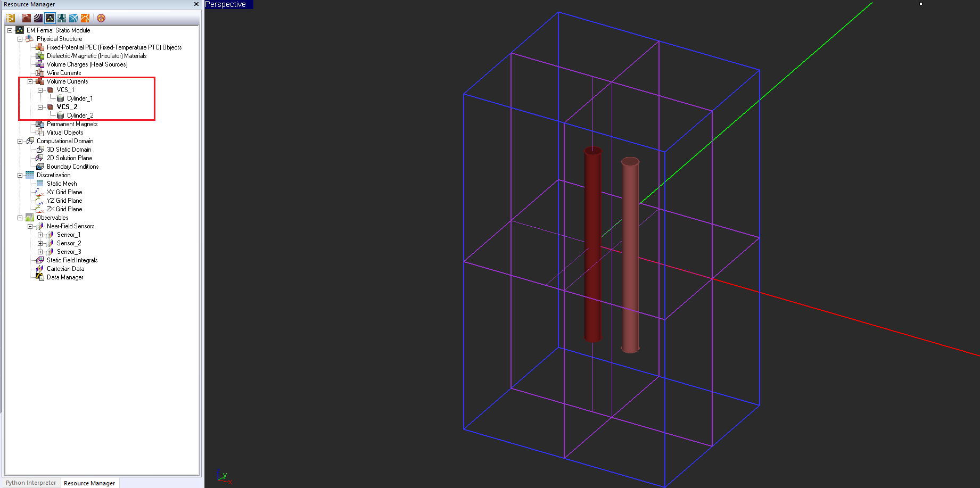Screen dimensions: 980x488
Task: Click the 2D Solution Plane icon
Action: tap(40, 158)
